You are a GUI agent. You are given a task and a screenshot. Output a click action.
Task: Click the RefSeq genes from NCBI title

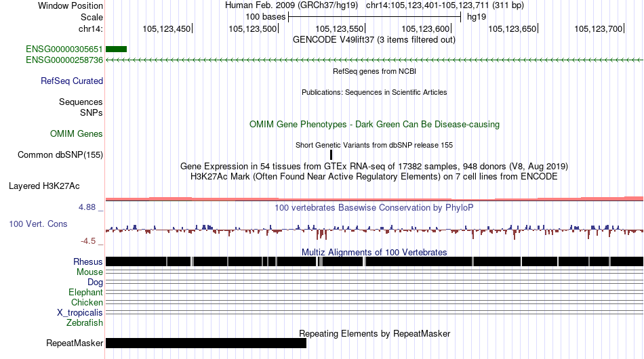coord(375,71)
